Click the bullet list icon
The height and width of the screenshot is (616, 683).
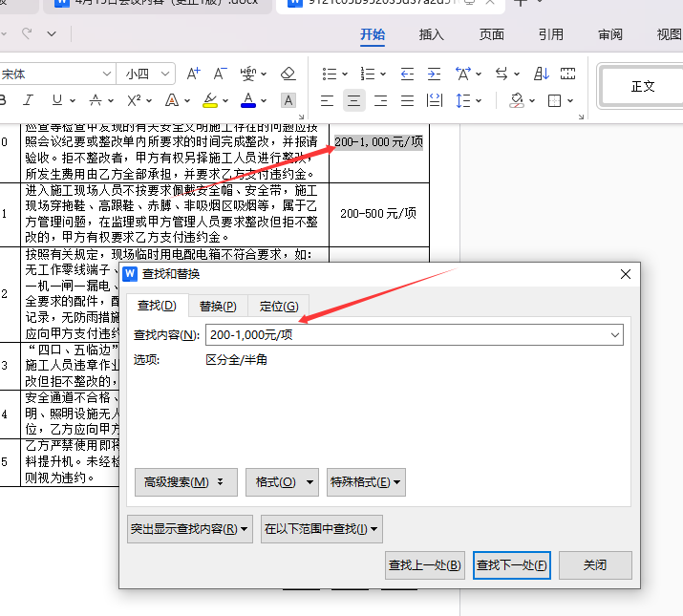330,74
